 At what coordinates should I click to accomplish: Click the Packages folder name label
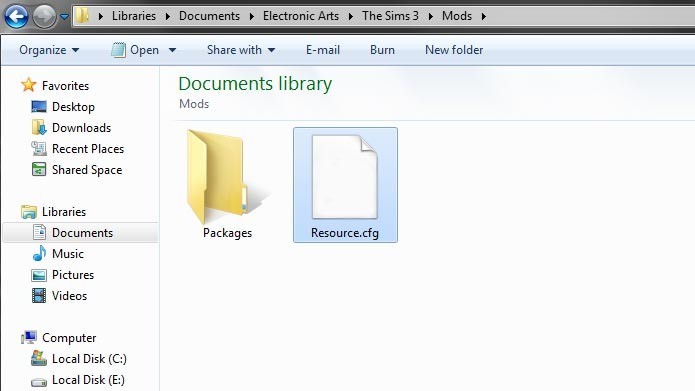coord(227,233)
